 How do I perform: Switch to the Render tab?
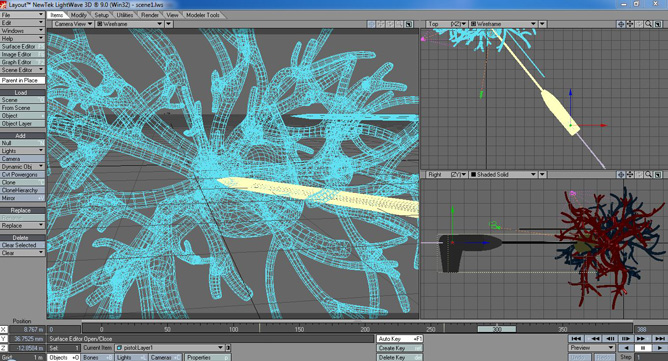click(150, 15)
